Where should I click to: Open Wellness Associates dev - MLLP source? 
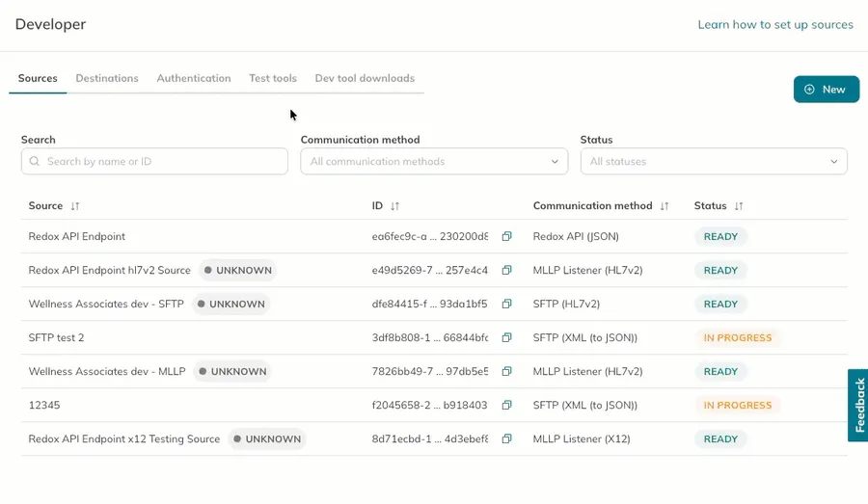(107, 371)
